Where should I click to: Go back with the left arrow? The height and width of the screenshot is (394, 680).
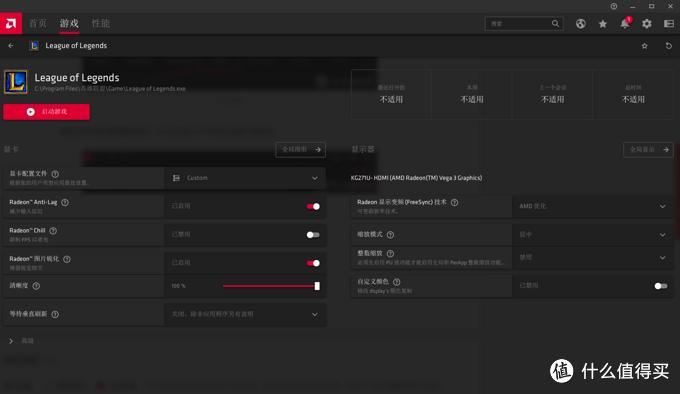[11, 46]
